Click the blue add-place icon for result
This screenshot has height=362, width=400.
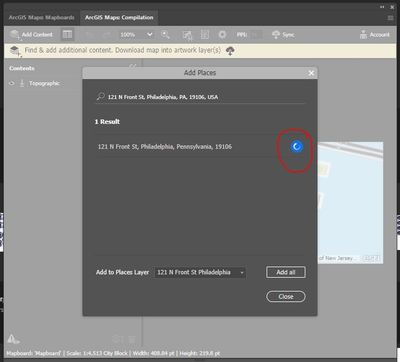coord(296,146)
